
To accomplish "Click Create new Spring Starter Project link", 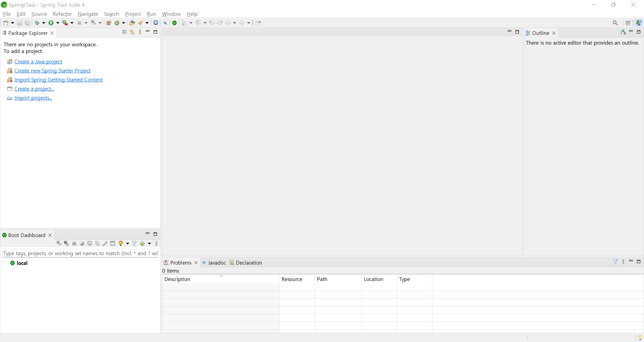I will (x=53, y=70).
